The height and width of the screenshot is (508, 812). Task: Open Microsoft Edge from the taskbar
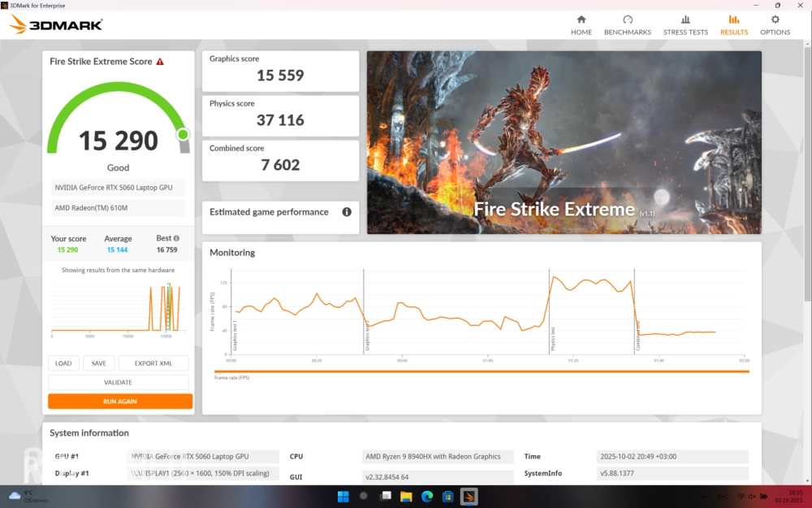click(x=427, y=497)
